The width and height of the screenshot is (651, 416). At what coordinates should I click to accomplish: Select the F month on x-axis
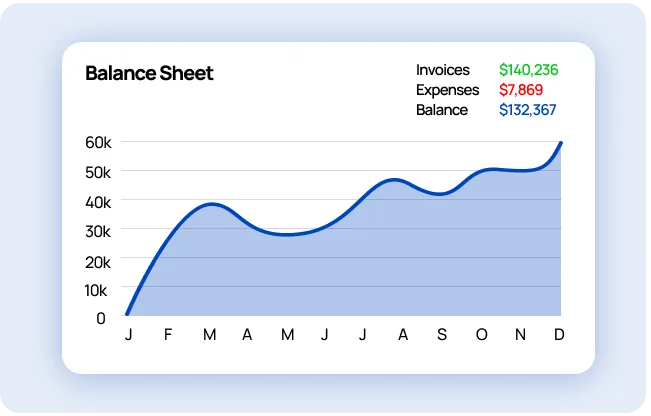coord(168,334)
